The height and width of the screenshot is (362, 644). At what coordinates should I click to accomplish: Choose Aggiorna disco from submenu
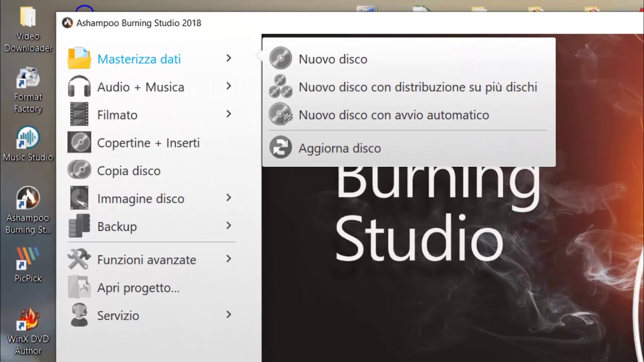pos(409,148)
